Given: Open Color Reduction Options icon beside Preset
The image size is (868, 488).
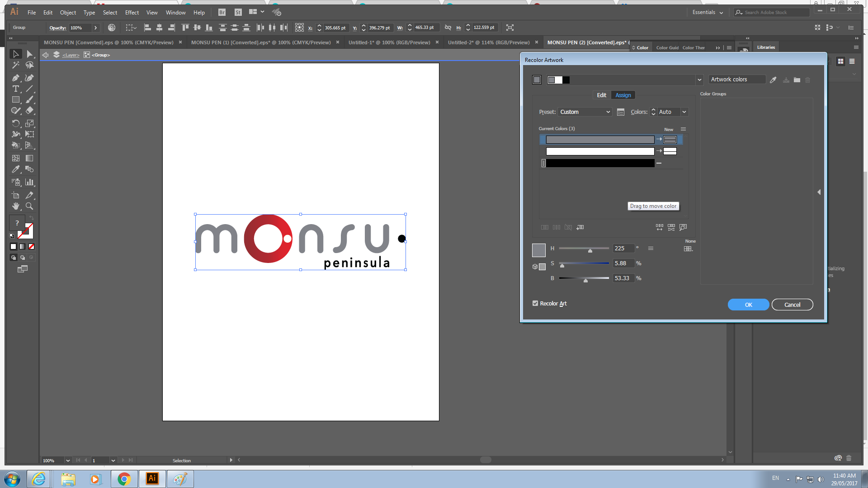Looking at the screenshot, I should [x=621, y=112].
